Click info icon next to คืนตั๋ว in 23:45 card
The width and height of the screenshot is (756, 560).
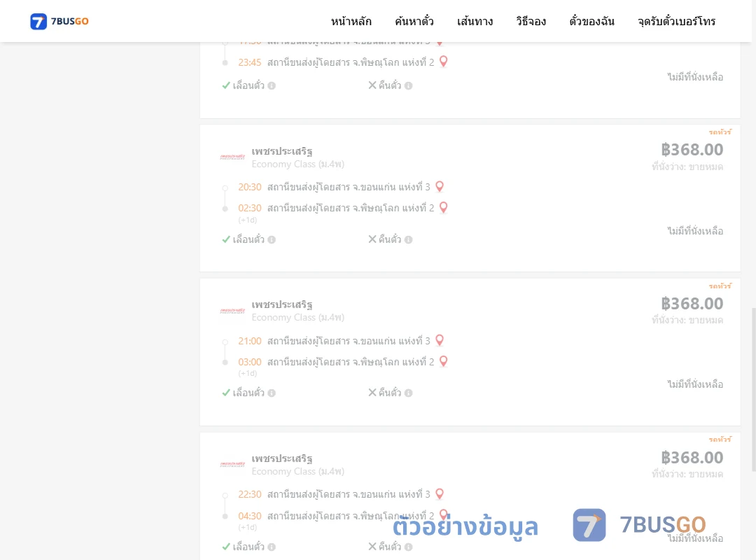tap(408, 85)
